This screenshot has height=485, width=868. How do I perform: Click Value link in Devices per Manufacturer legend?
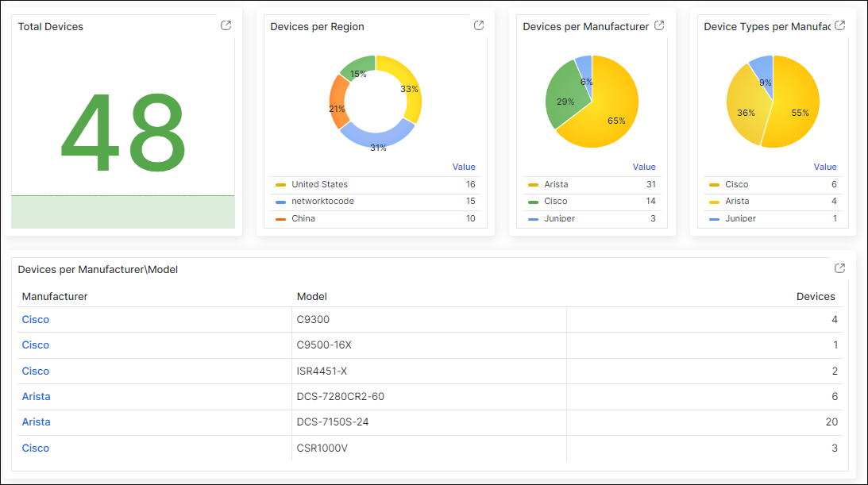pos(644,167)
